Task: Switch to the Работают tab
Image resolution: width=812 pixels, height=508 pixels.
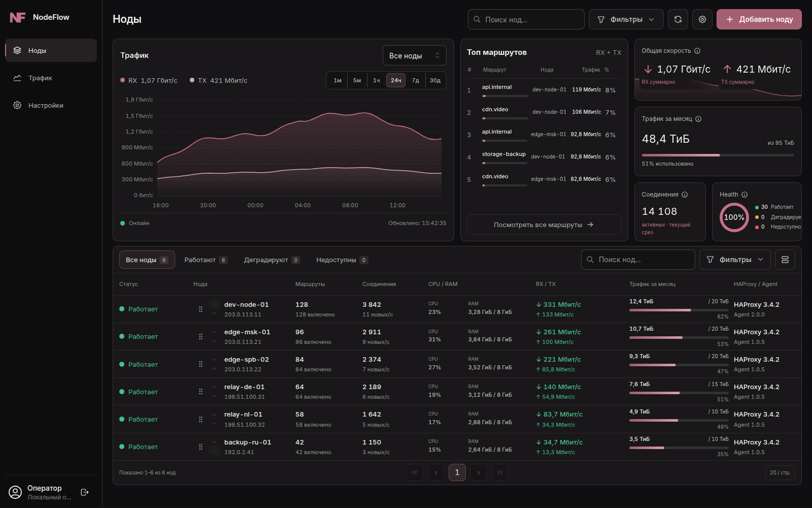Action: coord(206,260)
